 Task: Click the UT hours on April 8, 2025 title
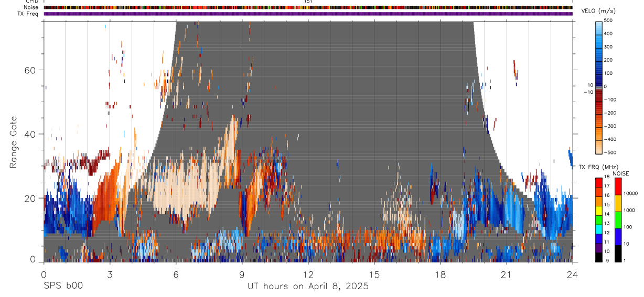click(308, 286)
